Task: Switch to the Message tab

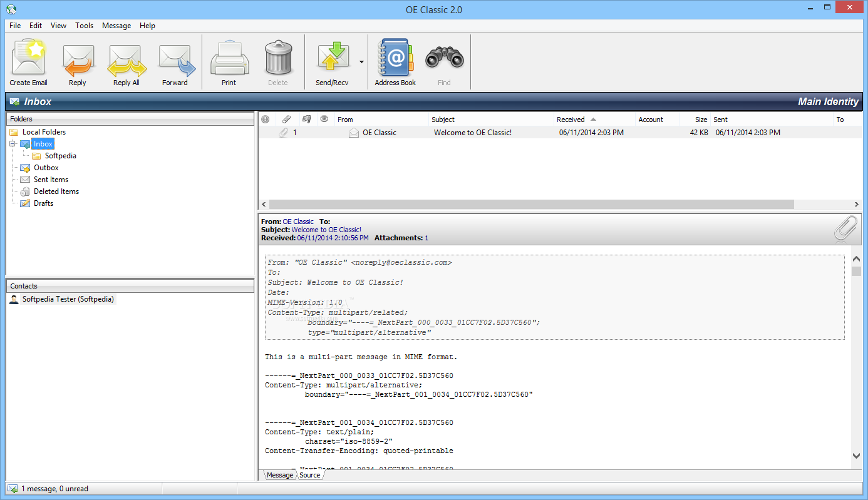Action: (x=279, y=475)
